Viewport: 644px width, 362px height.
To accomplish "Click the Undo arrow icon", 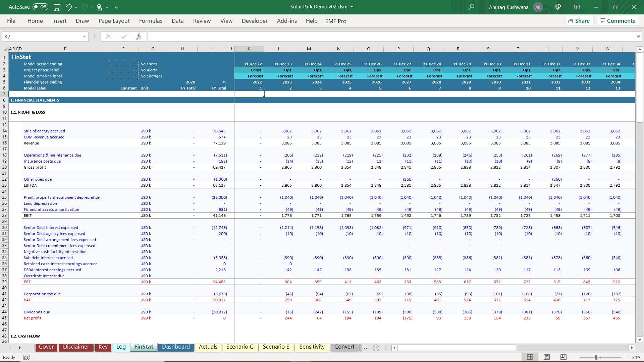I will point(68,7).
